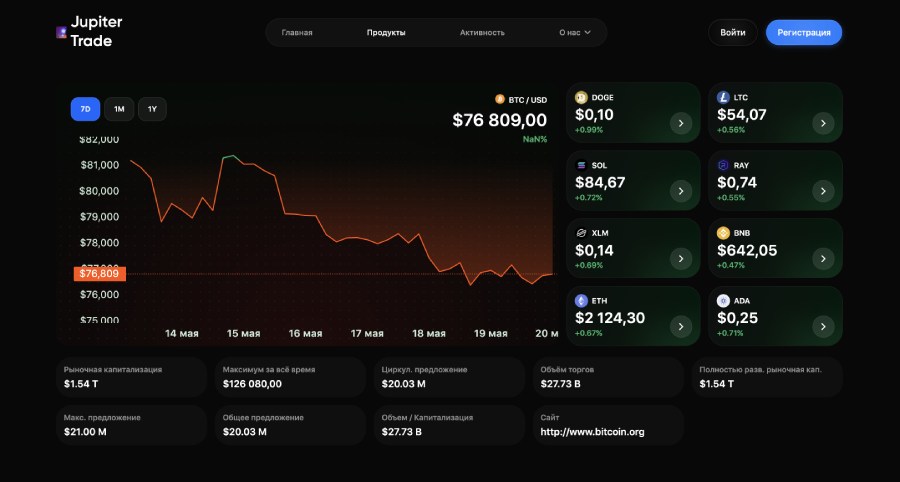900x482 pixels.
Task: Click the Cardano ADA coin icon
Action: pos(723,301)
